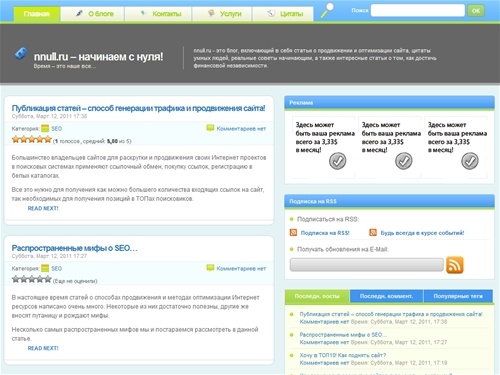
Task: Open the Цитаты navigation tab
Action: [x=283, y=14]
